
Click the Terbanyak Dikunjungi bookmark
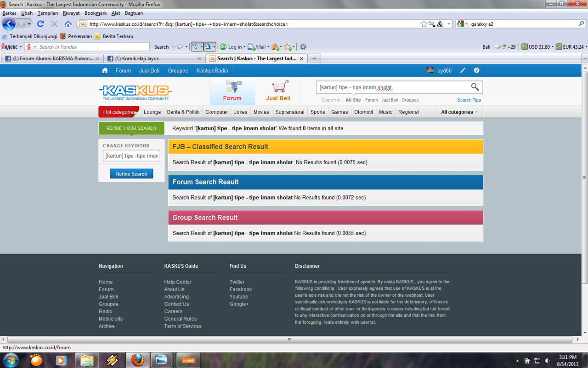pyautogui.click(x=29, y=36)
